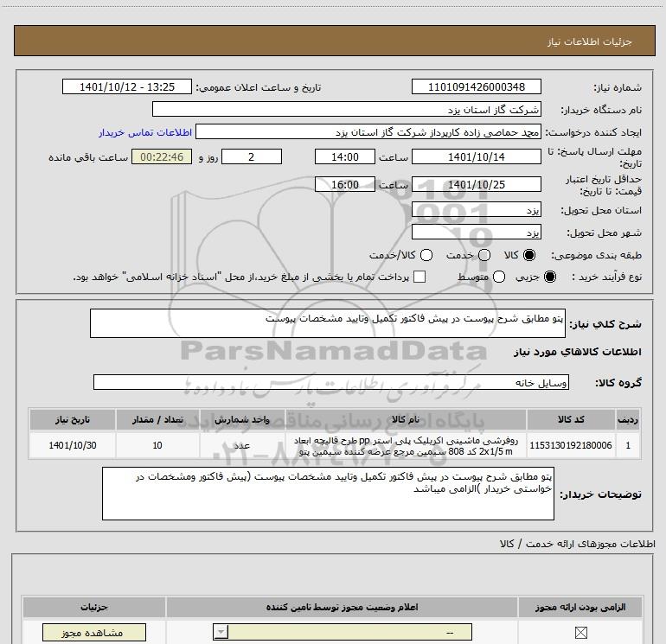Click the price validity time 16:00
Image resolution: width=666 pixels, height=644 pixels.
pyautogui.click(x=345, y=184)
